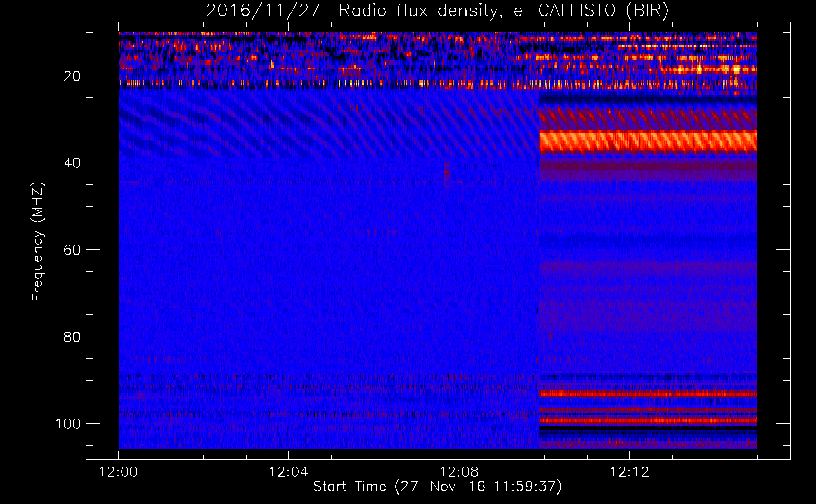Click the bright orange emission band near 35 MHz
The width and height of the screenshot is (816, 504).
648,142
